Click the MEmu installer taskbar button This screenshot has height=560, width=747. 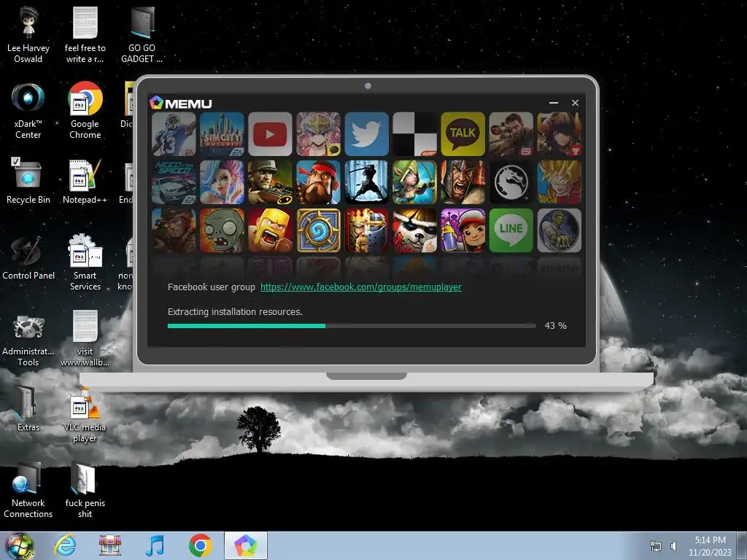(246, 545)
